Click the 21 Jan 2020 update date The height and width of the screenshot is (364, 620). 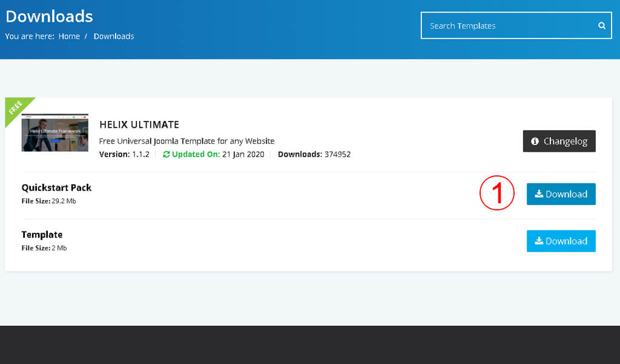point(243,154)
